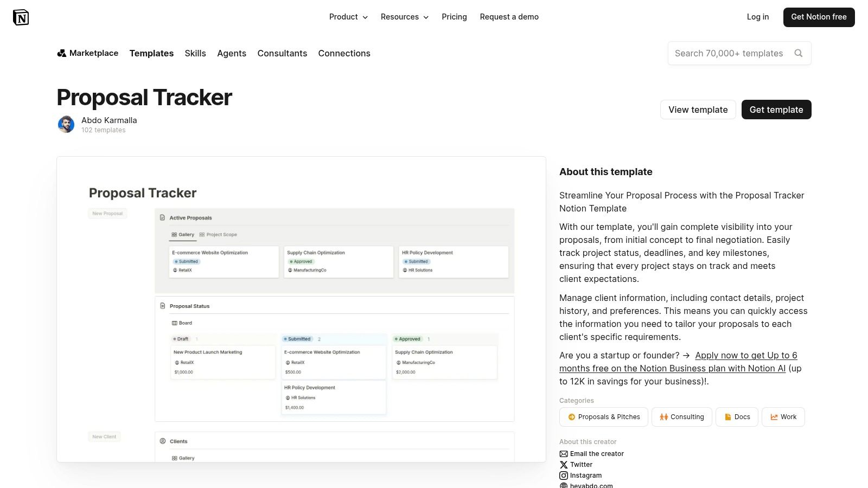Switch to the Consultants tab

pos(282,53)
